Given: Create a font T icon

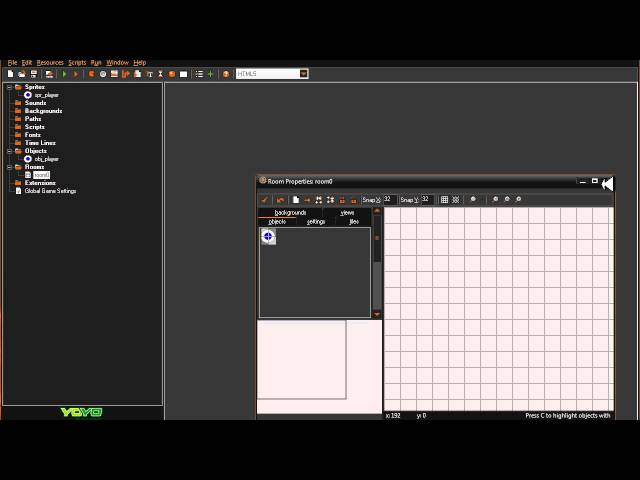Looking at the screenshot, I should pyautogui.click(x=149, y=74).
